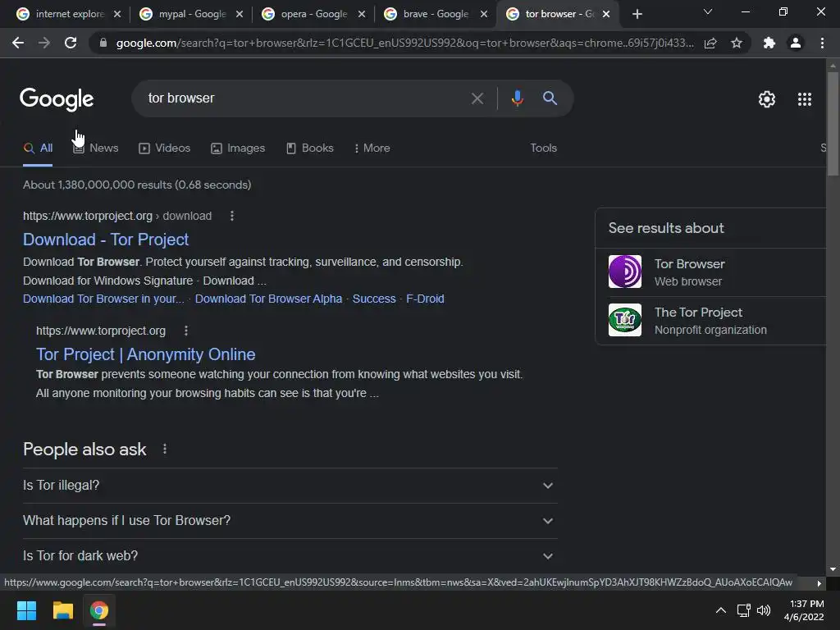The image size is (840, 630).
Task: Open the Chrome profile icon
Action: coord(796,43)
